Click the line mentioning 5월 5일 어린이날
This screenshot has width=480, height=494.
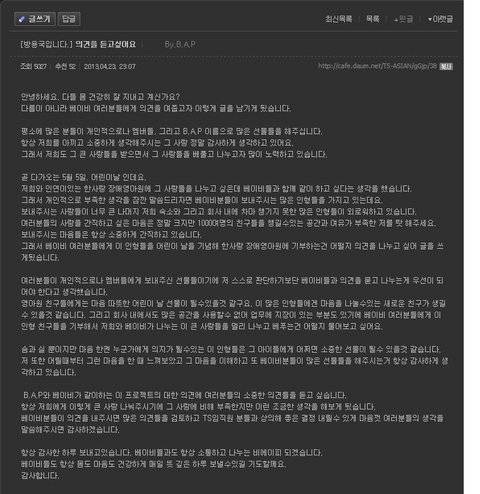coord(83,177)
